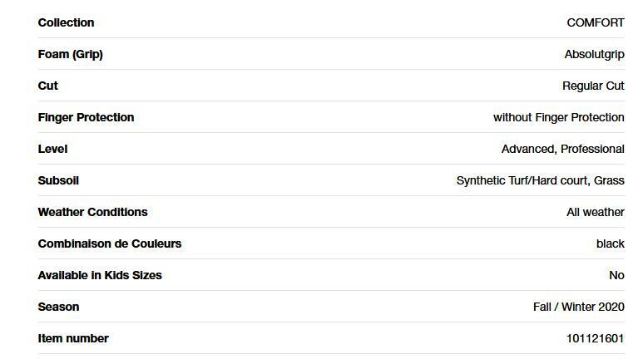Click the Subsoil label
This screenshot has width=643, height=364.
tap(58, 180)
